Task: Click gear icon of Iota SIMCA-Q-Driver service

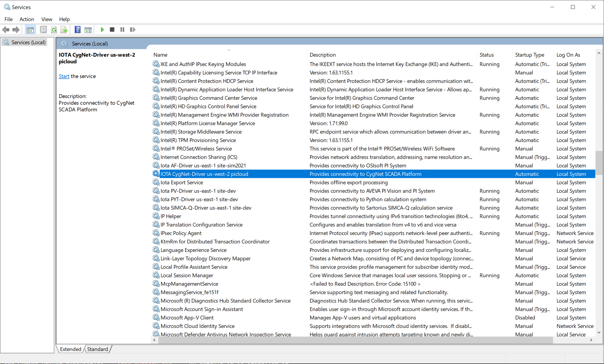Action: pyautogui.click(x=156, y=208)
